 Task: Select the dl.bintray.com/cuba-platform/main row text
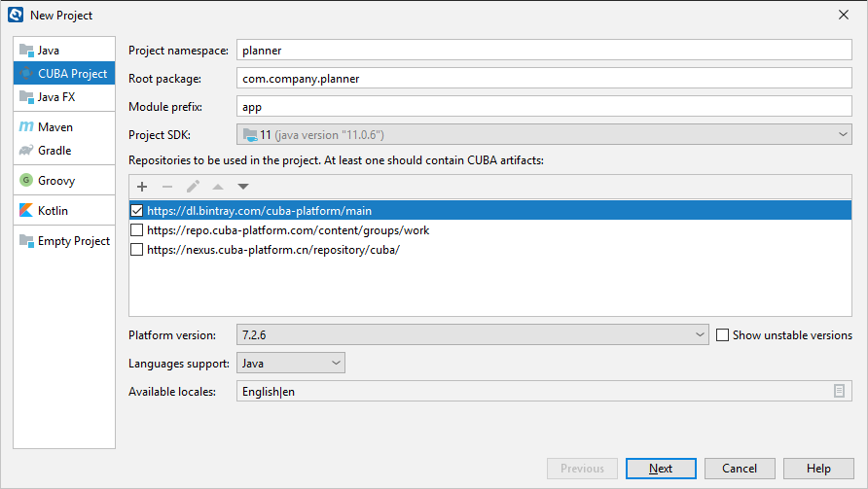click(x=259, y=211)
